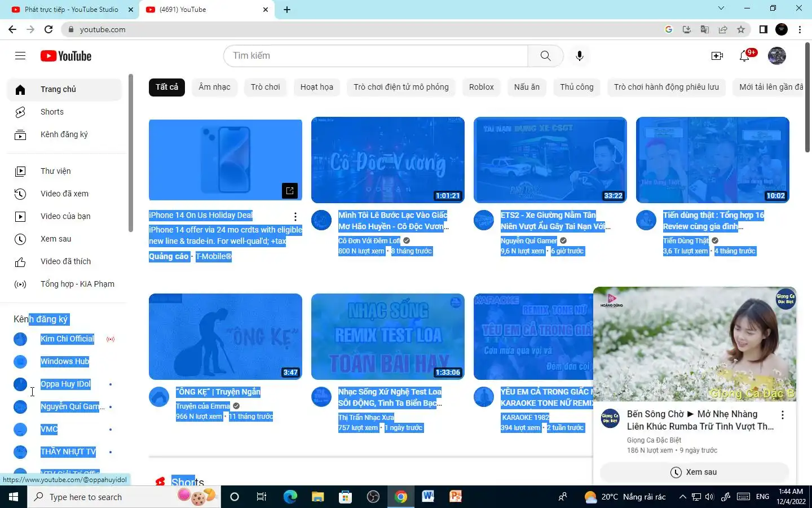Open Xem sau in sidebar

click(x=64, y=239)
